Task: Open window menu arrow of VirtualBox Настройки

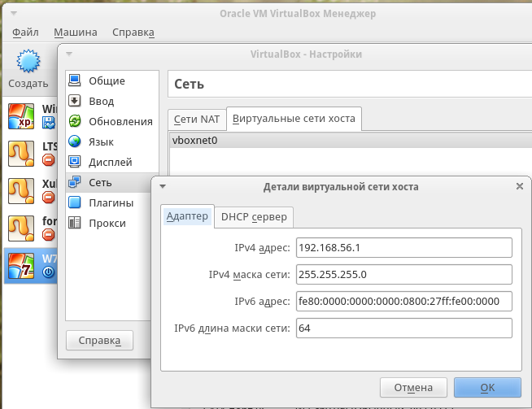Action: (x=69, y=54)
